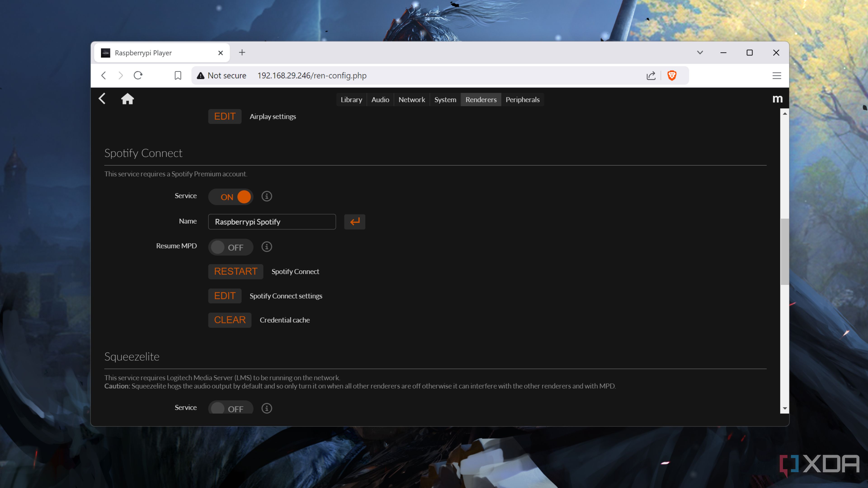Enable the Resume MPD toggle
The width and height of the screenshot is (868, 488).
(x=231, y=247)
